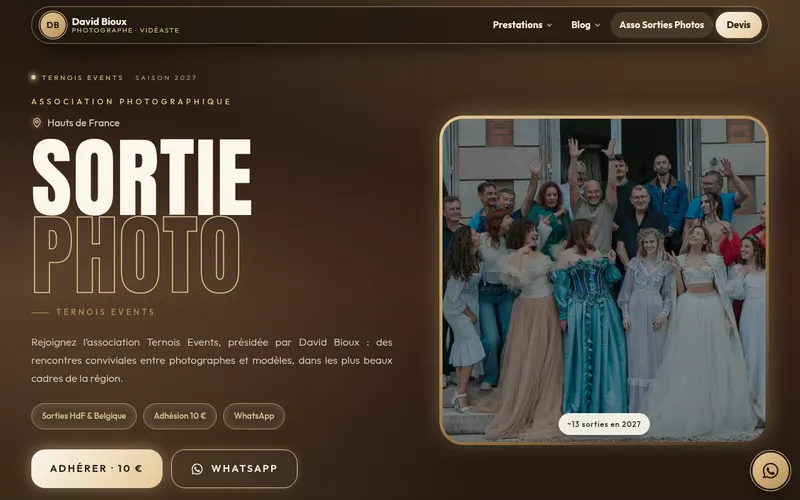
Task: Click the PHOTOGRAPHE · VIDÉASTE tagline
Action: click(x=126, y=31)
